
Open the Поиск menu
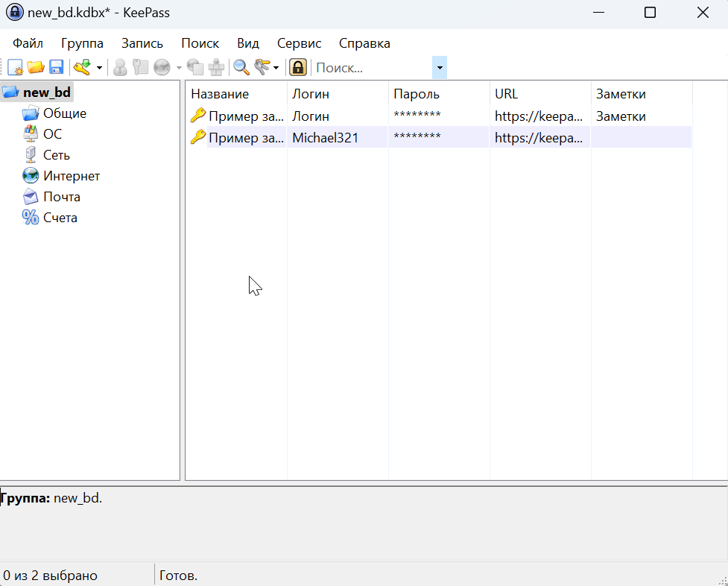click(x=200, y=43)
